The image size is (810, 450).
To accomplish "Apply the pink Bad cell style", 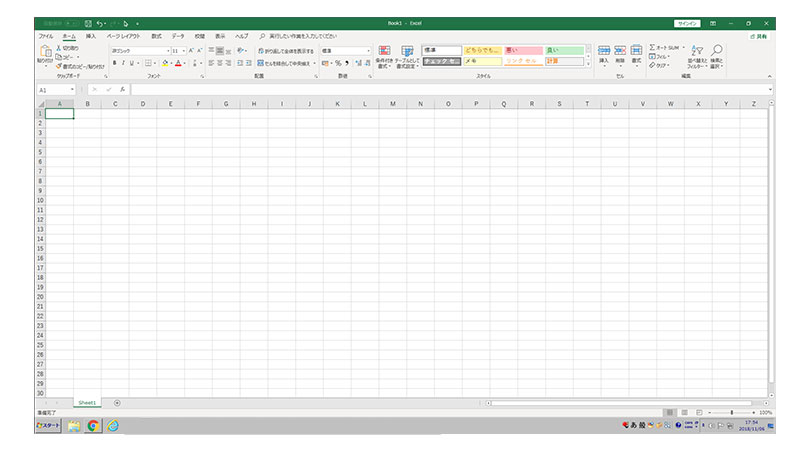I will (523, 51).
